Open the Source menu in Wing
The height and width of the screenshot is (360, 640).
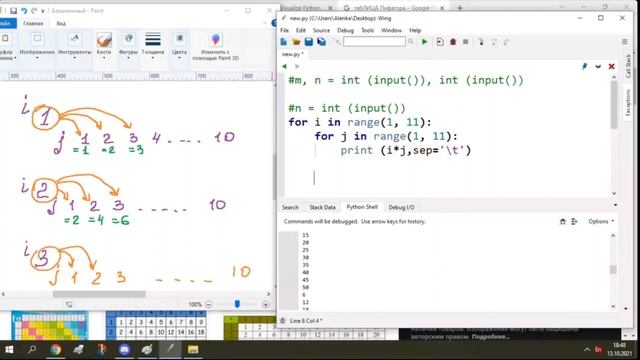(x=321, y=30)
